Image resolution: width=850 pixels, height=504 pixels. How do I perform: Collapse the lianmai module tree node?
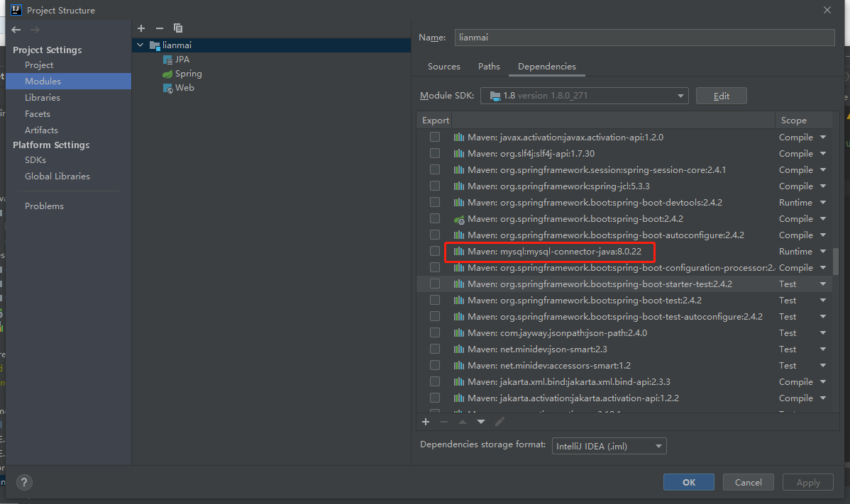coord(140,45)
